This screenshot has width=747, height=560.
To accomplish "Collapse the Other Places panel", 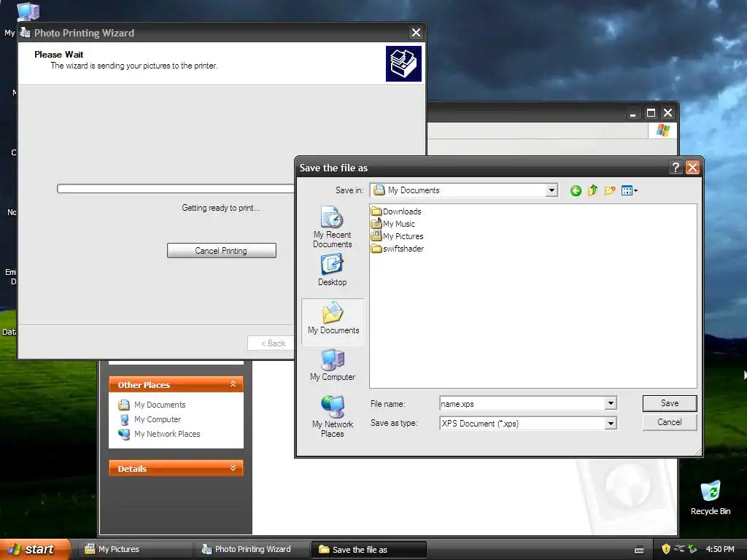I will tap(233, 384).
